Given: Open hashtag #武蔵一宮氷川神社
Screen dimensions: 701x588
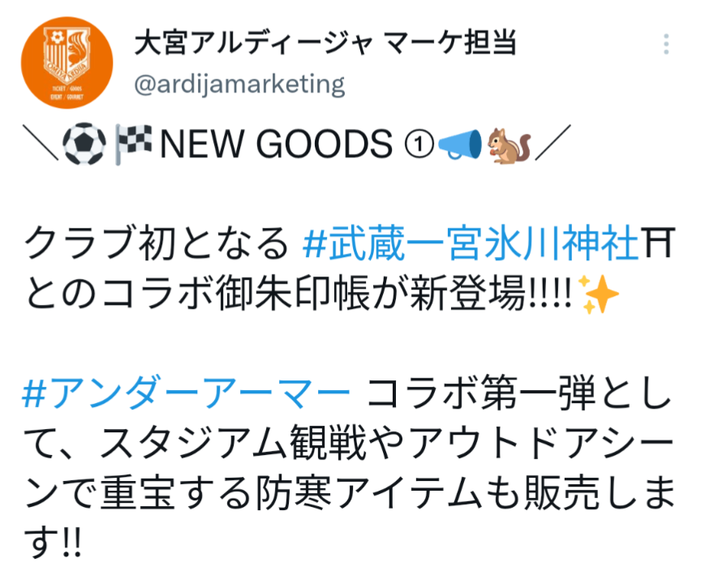Looking at the screenshot, I should [x=471, y=242].
